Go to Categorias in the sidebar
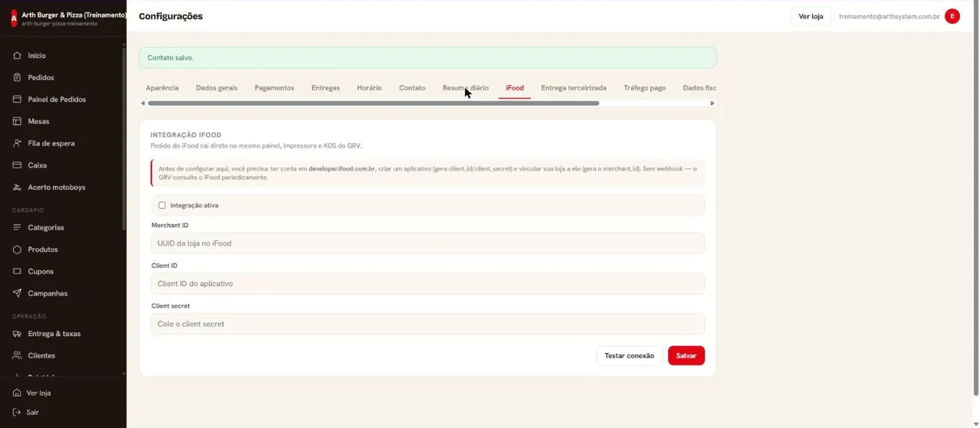 (46, 228)
